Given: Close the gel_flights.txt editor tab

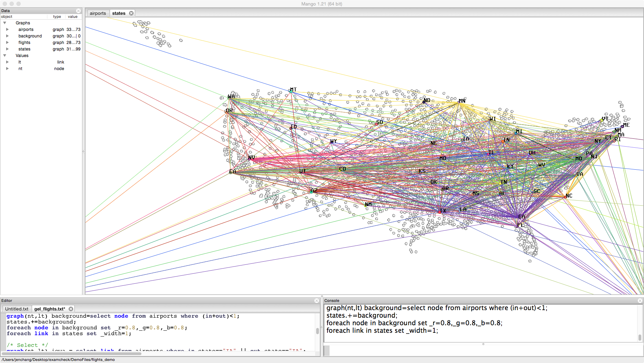Looking at the screenshot, I should 71,309.
